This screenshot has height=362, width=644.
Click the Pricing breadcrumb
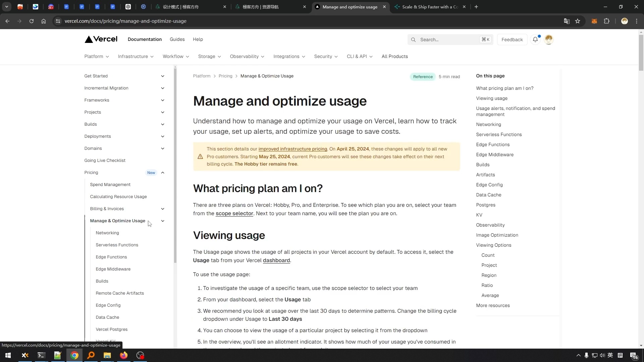click(225, 76)
